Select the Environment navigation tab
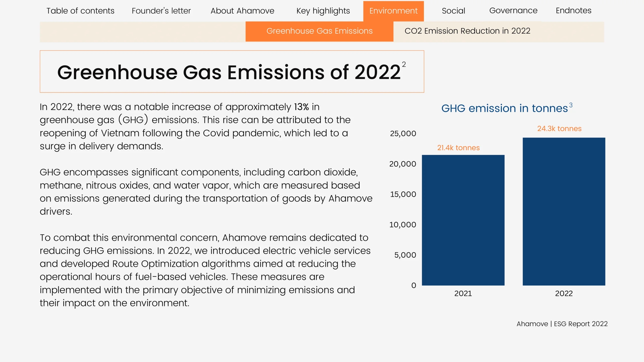Image resolution: width=644 pixels, height=362 pixels. (x=393, y=11)
